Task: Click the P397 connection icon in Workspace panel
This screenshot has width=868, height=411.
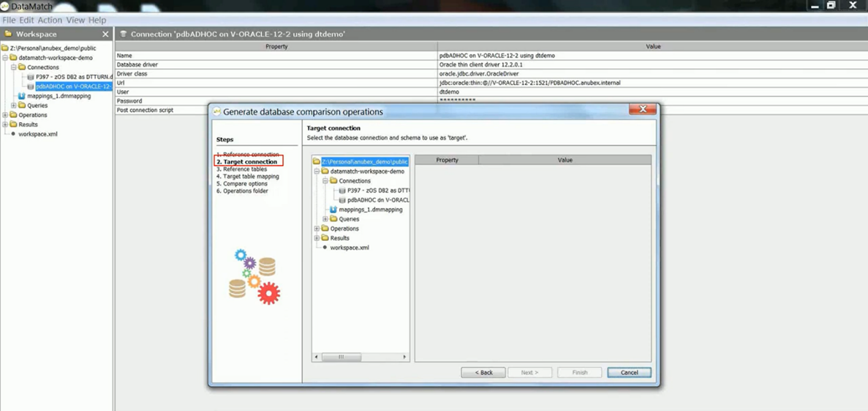Action: point(31,77)
